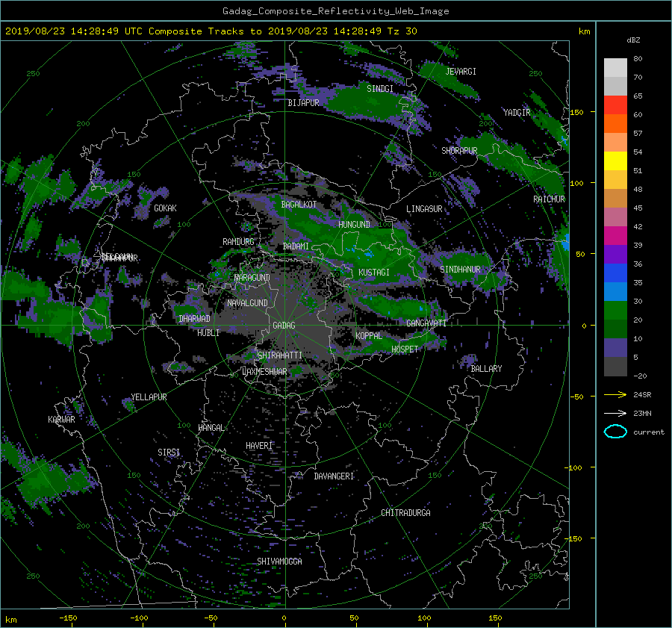Click the LINGASUR town label
The width and height of the screenshot is (672, 628).
[424, 209]
